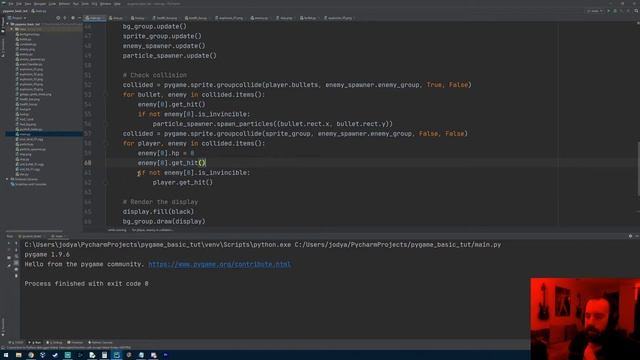Open the Python Console tool window
Screen dimensions: 640x360
pyautogui.click(x=100, y=342)
